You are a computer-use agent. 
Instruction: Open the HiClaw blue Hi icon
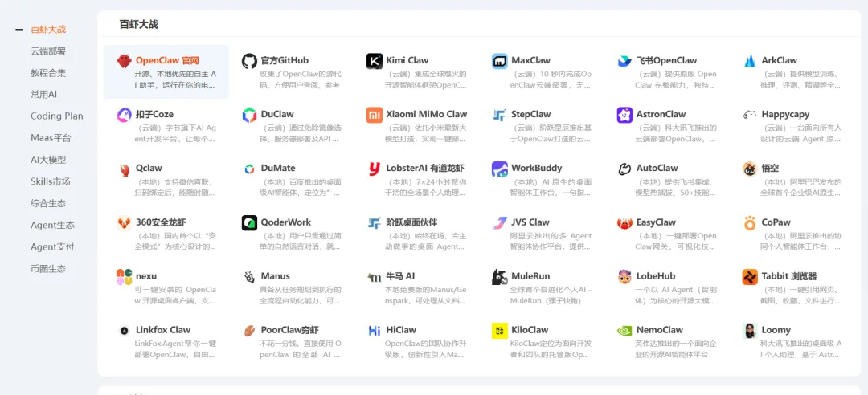tap(375, 331)
